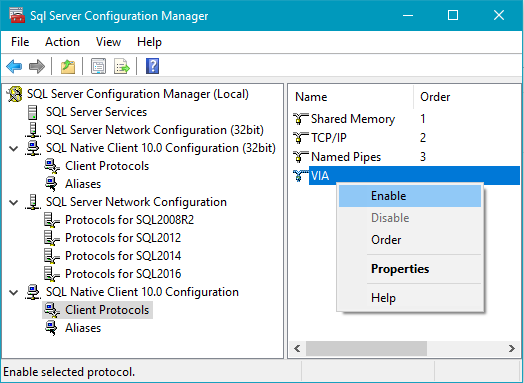Click order value 3 for Named Pipes
The height and width of the screenshot is (383, 524).
click(x=423, y=157)
